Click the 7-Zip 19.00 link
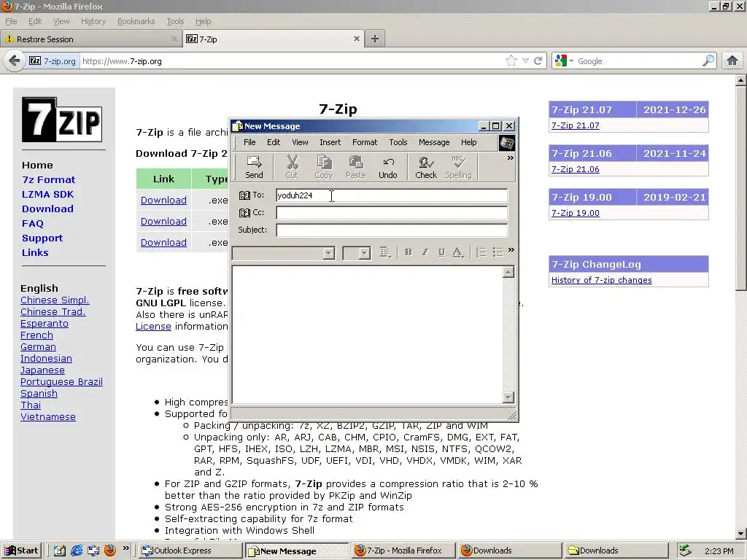The width and height of the screenshot is (747, 560). [575, 213]
